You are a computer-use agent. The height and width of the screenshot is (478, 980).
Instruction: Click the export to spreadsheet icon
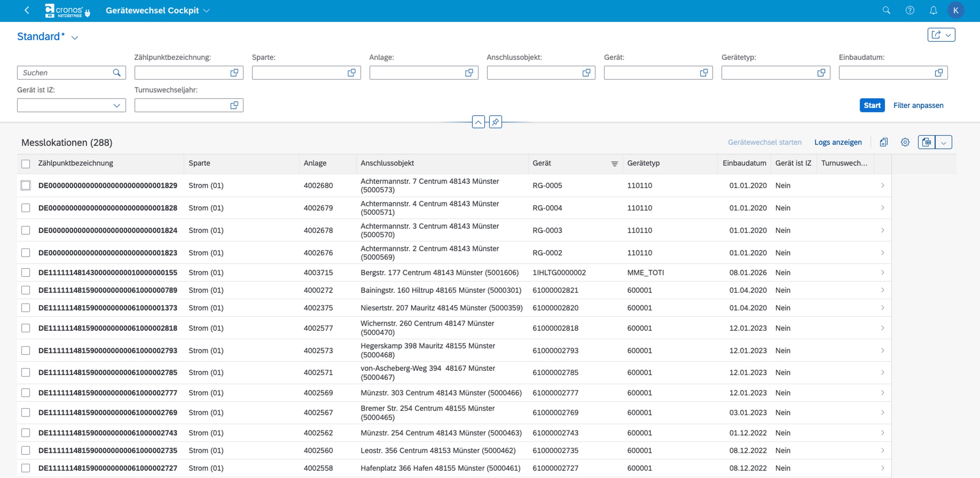pos(926,142)
